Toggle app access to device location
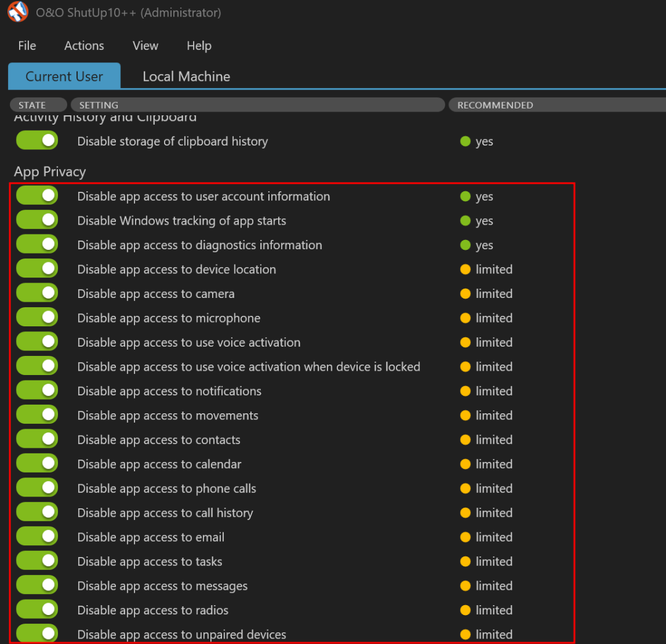666x644 pixels. [x=37, y=269]
